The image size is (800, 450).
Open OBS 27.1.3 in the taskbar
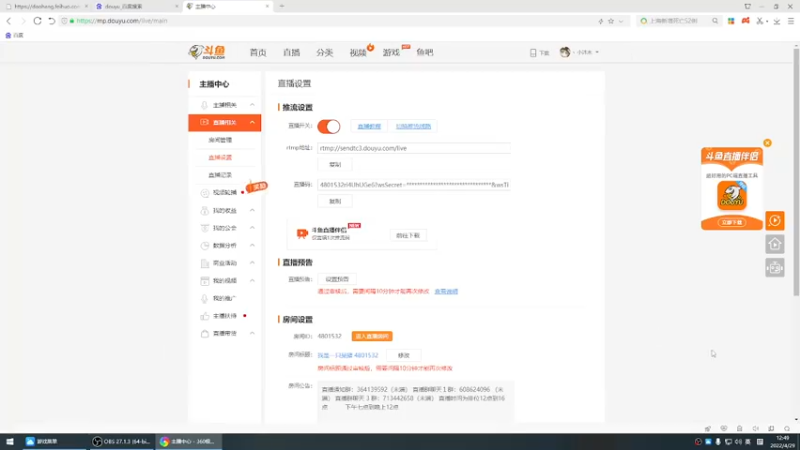point(121,441)
